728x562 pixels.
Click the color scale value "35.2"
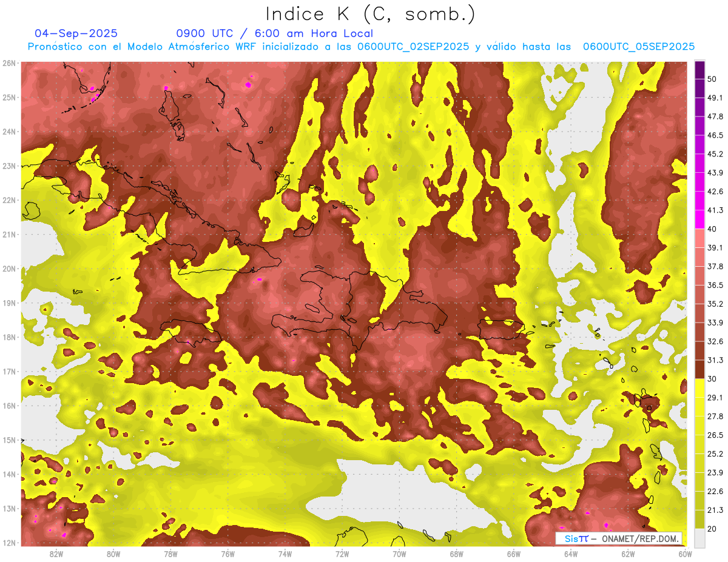point(715,304)
